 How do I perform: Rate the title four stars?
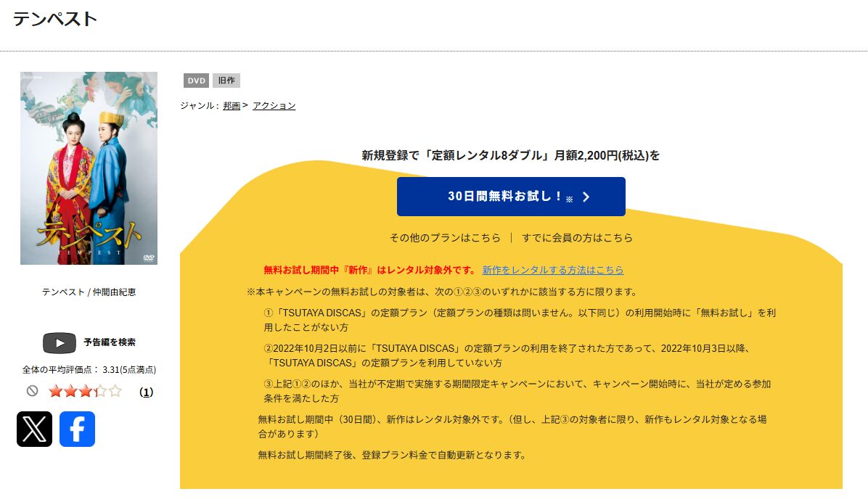click(100, 392)
